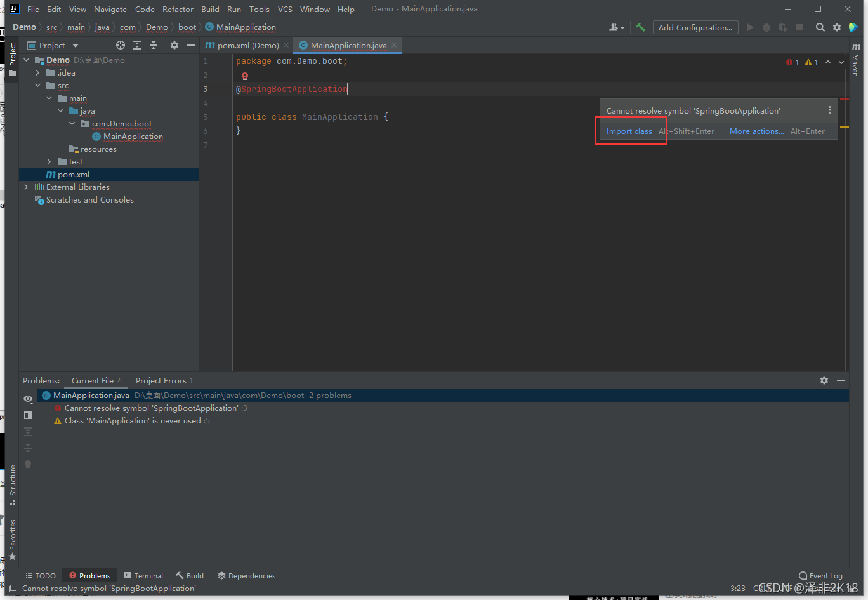Open Project panel options gear
The width and height of the screenshot is (868, 600).
(x=174, y=45)
